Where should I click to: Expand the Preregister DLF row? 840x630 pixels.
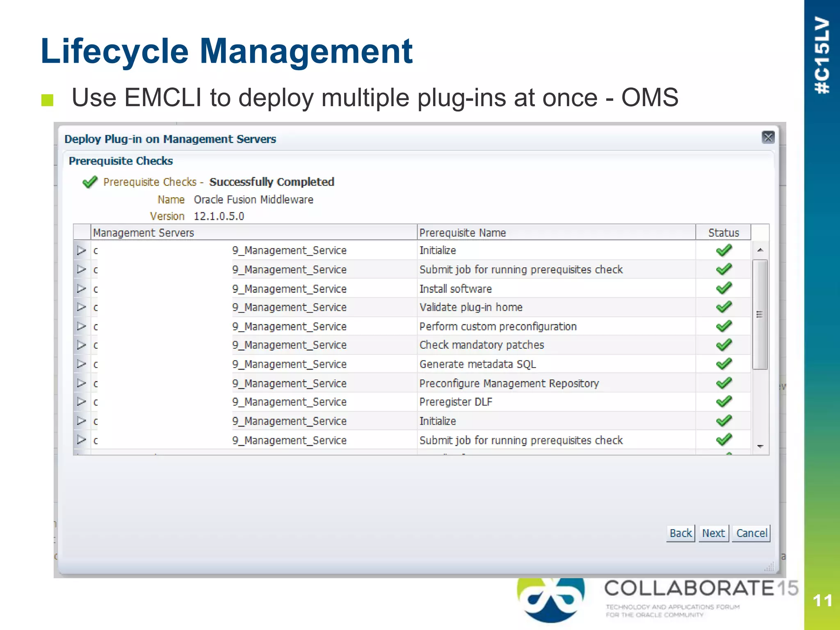coord(82,402)
